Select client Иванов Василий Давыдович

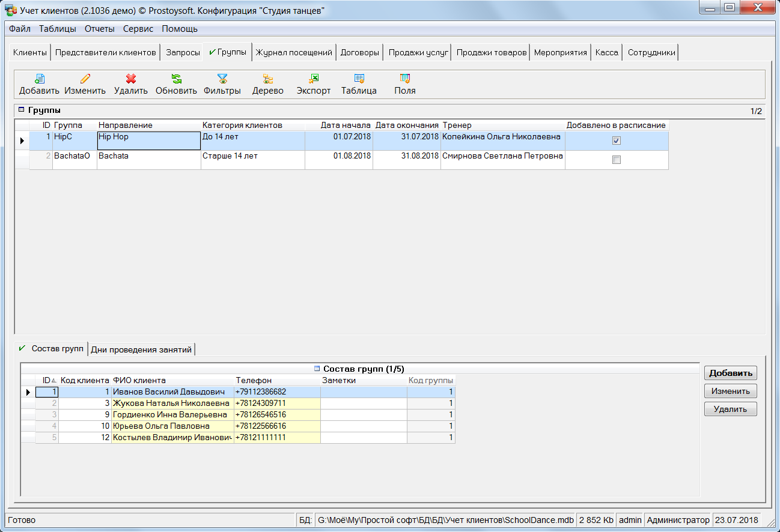tap(173, 392)
